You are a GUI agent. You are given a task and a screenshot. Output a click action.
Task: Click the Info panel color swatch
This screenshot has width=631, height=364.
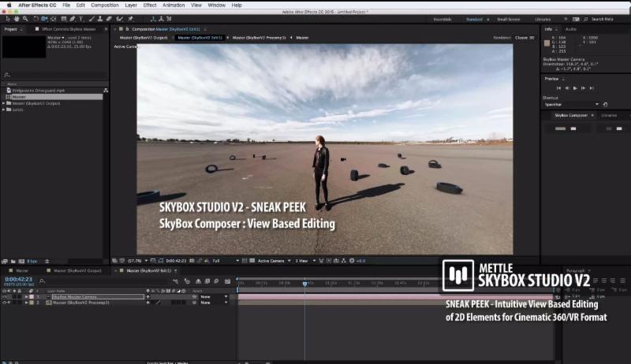547,43
